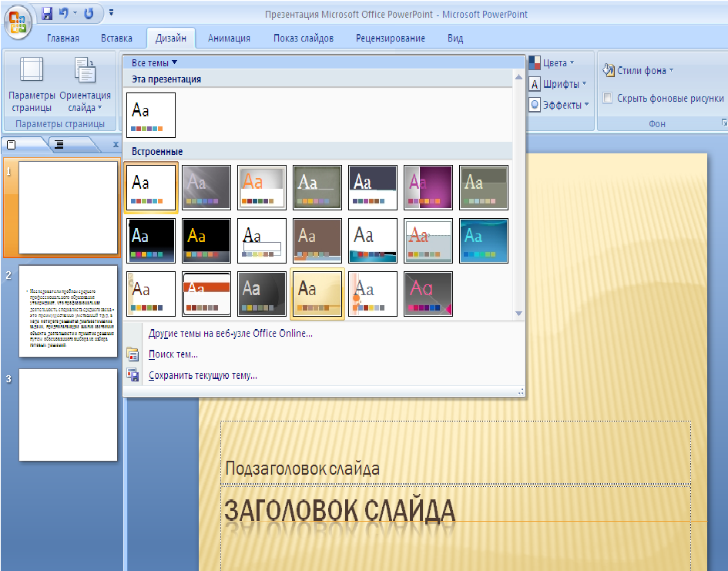The height and width of the screenshot is (571, 728).
Task: Apply first built-in white Office theme
Action: coord(151,187)
